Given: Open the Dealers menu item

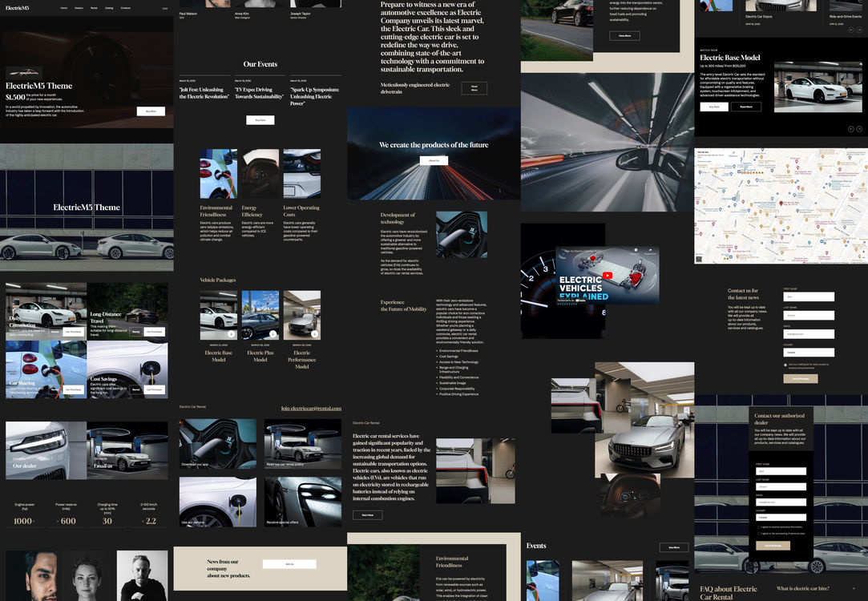Looking at the screenshot, I should coord(79,8).
